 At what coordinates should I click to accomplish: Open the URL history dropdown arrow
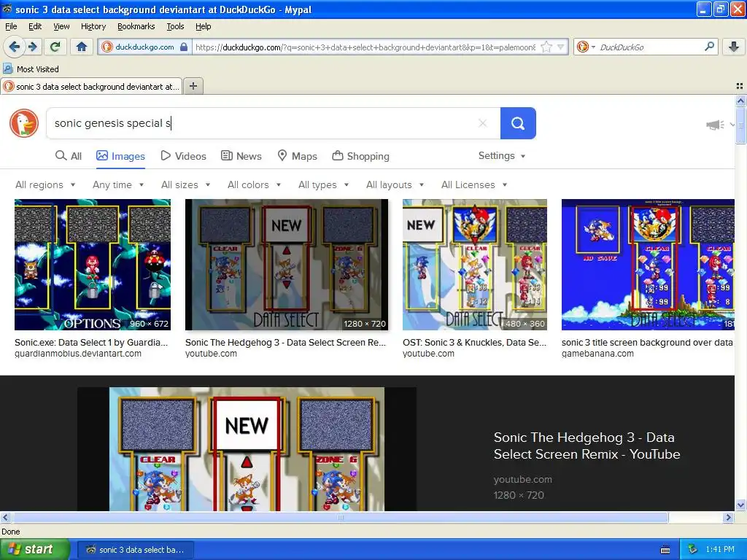[561, 47]
